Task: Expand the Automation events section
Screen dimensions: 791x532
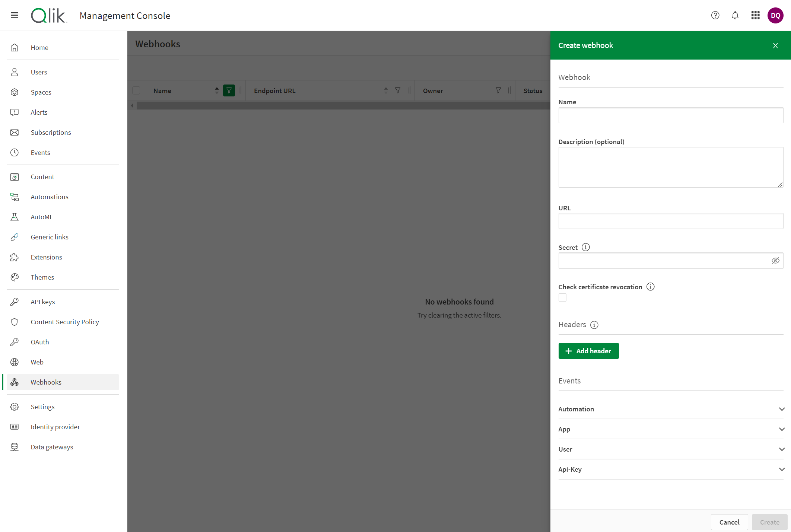Action: [x=671, y=408]
